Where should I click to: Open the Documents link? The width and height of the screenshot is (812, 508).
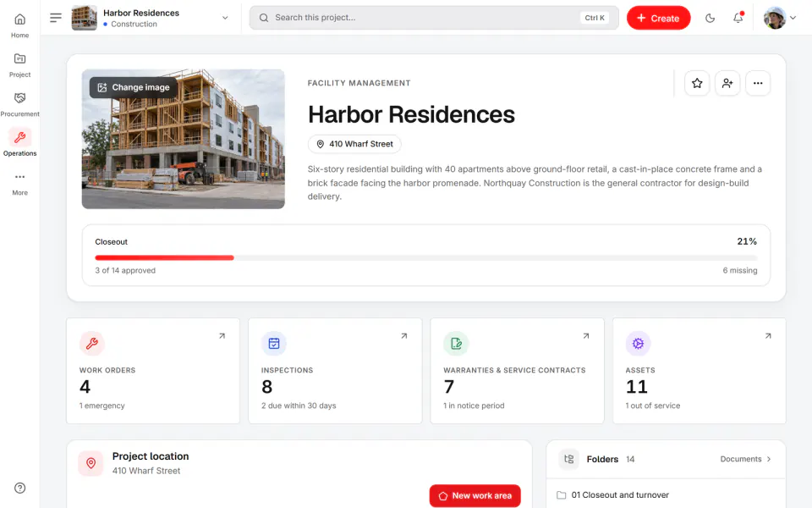(x=746, y=459)
